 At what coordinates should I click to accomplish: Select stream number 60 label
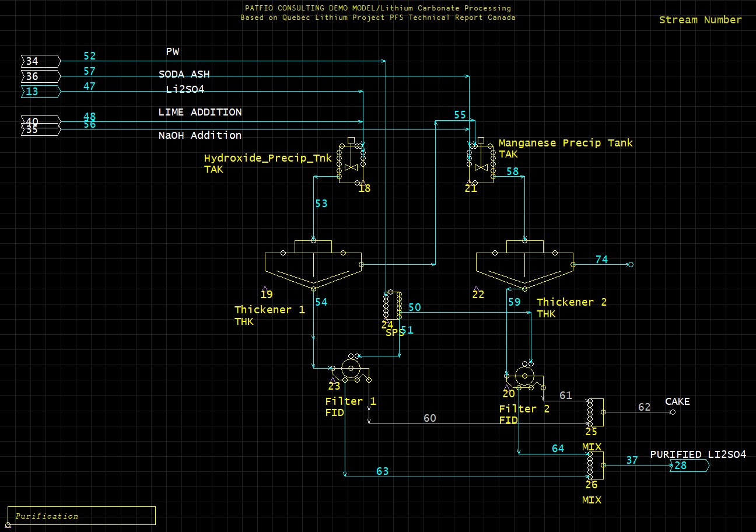point(429,418)
